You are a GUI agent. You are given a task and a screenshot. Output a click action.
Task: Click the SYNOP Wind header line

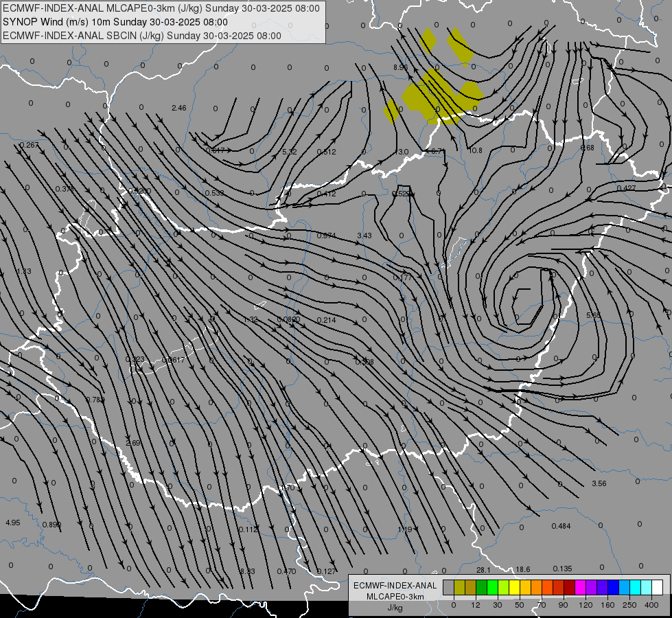115,22
